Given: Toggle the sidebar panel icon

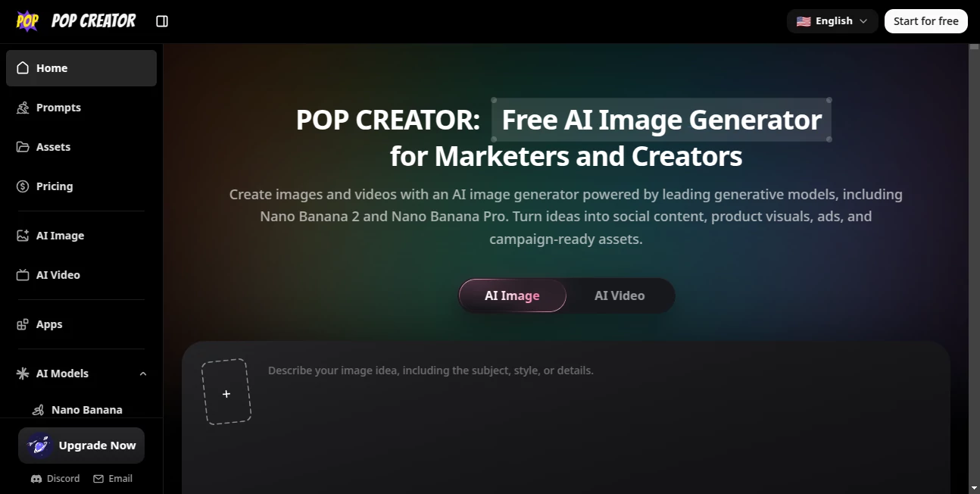Looking at the screenshot, I should tap(162, 21).
